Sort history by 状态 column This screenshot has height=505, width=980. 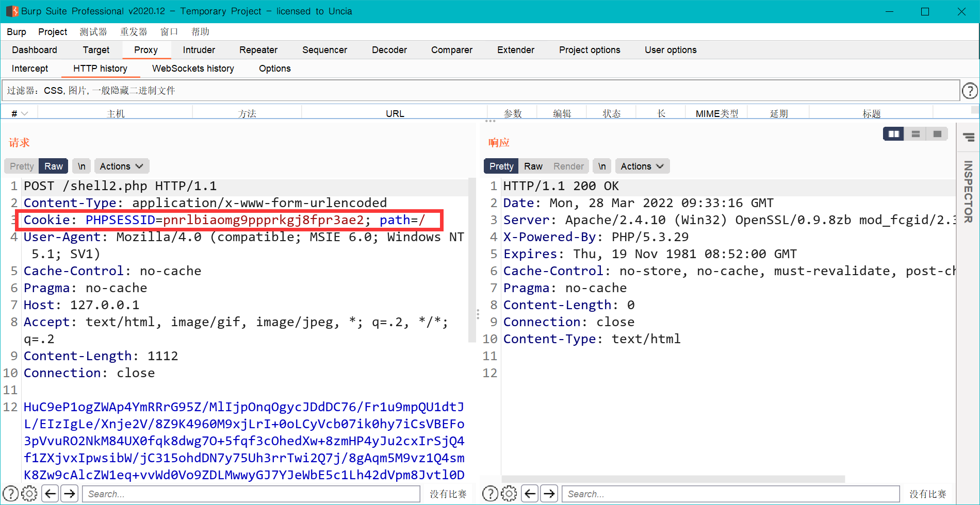[x=612, y=113]
